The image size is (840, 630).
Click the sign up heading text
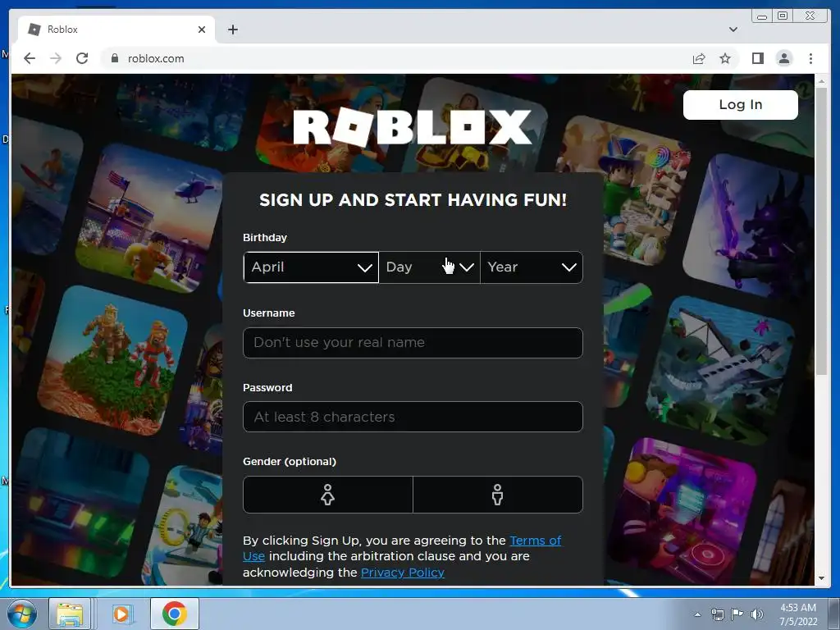tap(413, 200)
